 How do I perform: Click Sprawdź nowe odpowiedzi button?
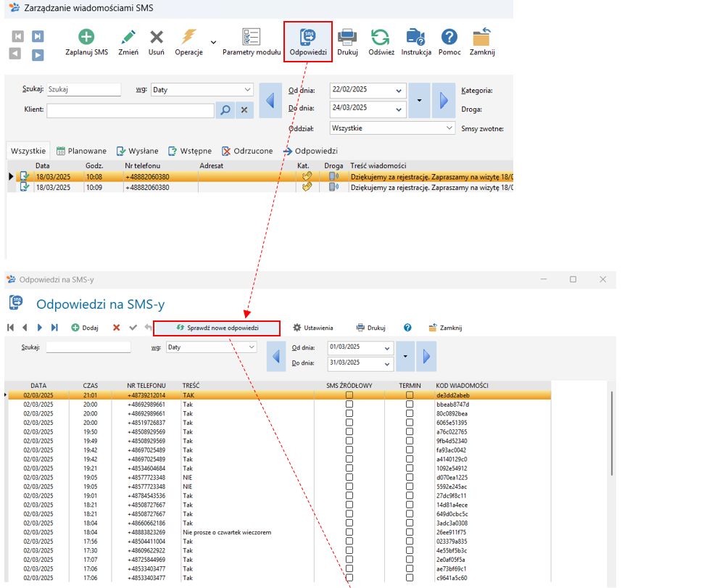[x=217, y=328]
